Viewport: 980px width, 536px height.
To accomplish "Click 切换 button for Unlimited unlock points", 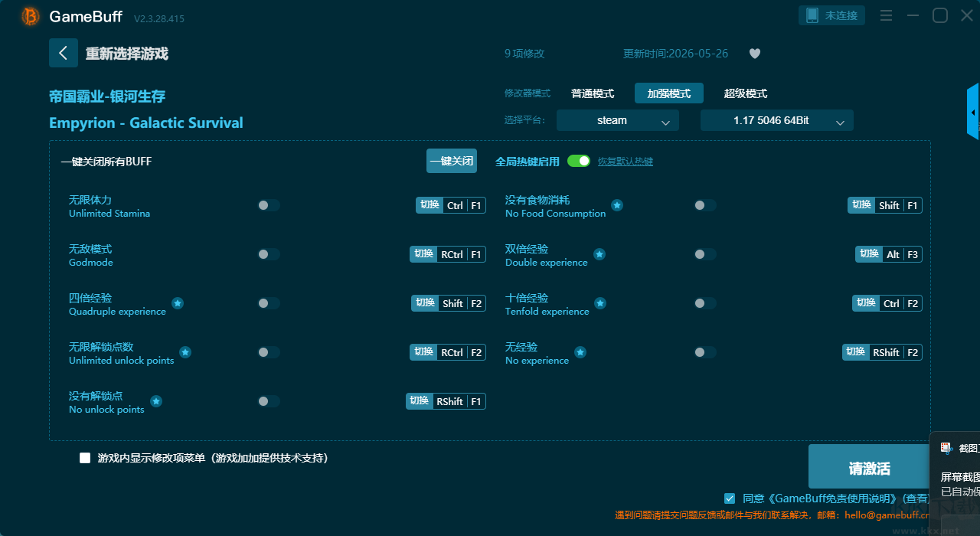I will (x=424, y=352).
